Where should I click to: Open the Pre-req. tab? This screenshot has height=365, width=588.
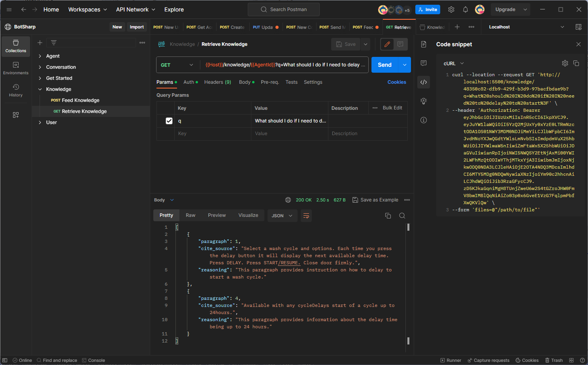click(x=270, y=82)
